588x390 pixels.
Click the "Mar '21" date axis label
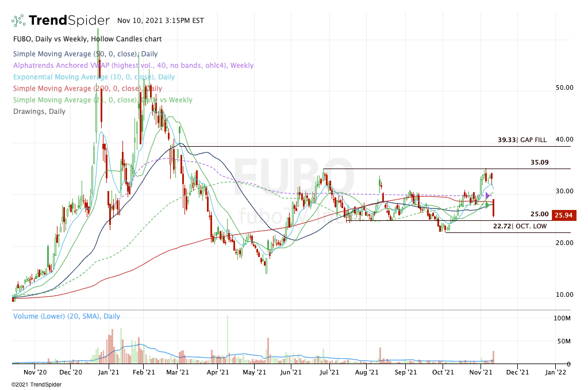pyautogui.click(x=178, y=372)
